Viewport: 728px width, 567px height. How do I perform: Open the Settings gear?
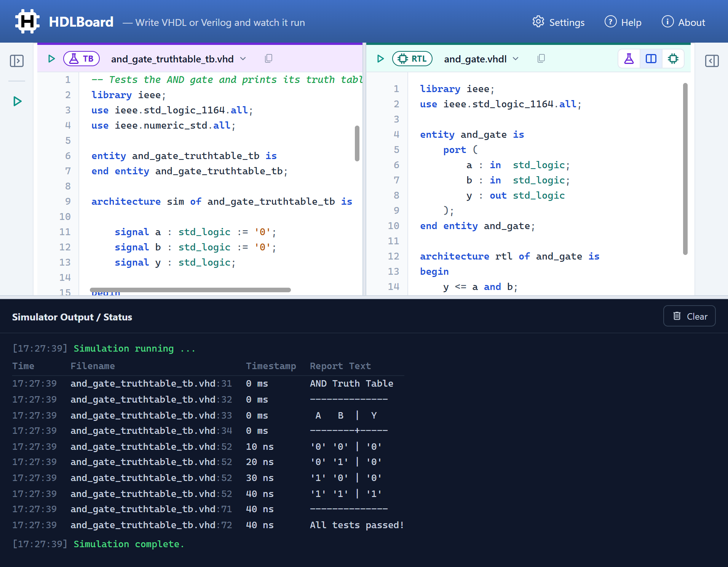point(558,22)
